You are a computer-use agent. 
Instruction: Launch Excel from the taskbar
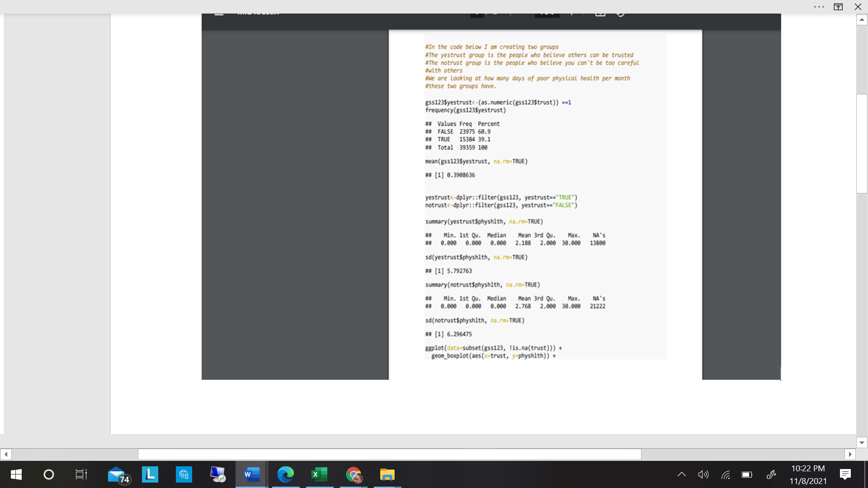[x=319, y=474]
